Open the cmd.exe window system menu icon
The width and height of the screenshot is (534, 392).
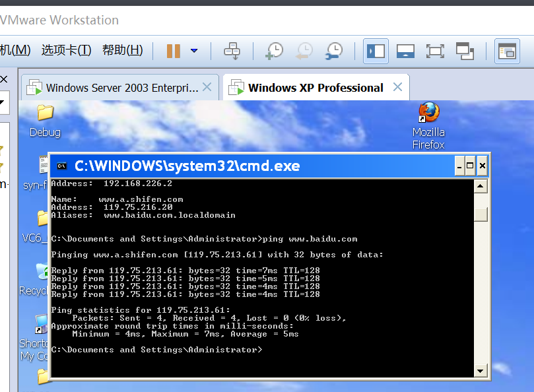61,166
